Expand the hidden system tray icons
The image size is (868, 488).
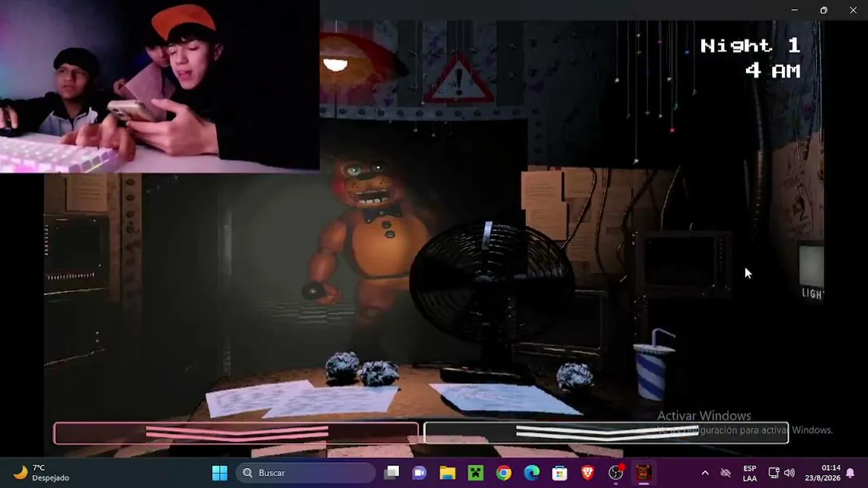705,473
